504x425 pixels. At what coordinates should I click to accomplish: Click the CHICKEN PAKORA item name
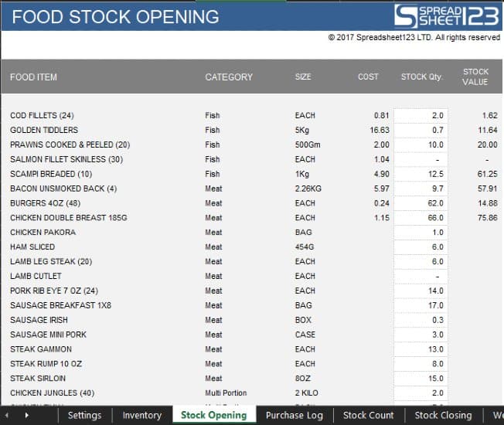pyautogui.click(x=43, y=233)
